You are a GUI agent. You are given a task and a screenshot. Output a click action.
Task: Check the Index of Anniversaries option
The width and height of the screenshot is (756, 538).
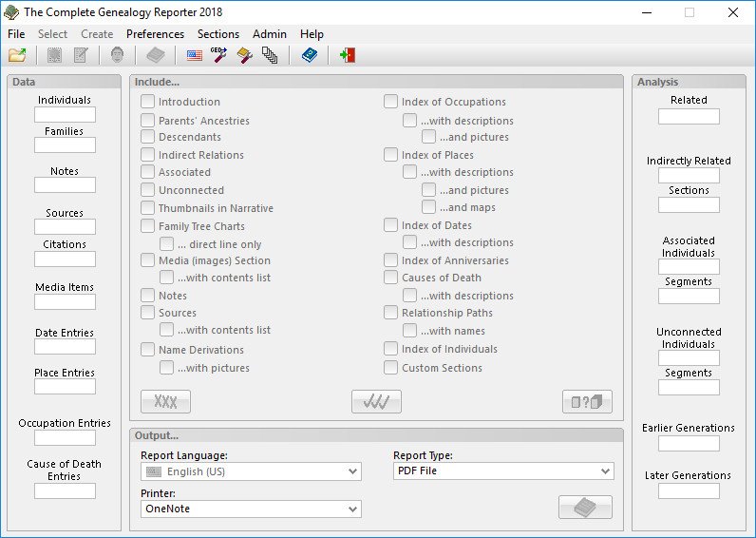[x=390, y=260]
